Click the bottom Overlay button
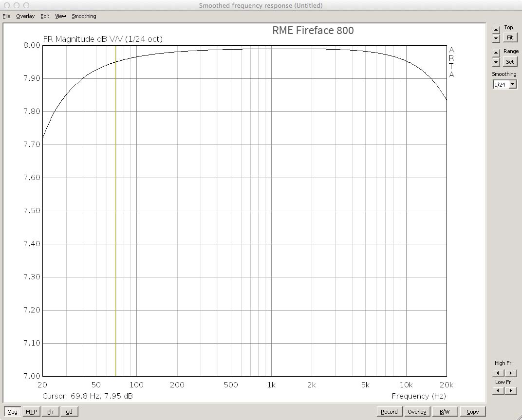Screen dimensions: 522x420 pos(417,412)
